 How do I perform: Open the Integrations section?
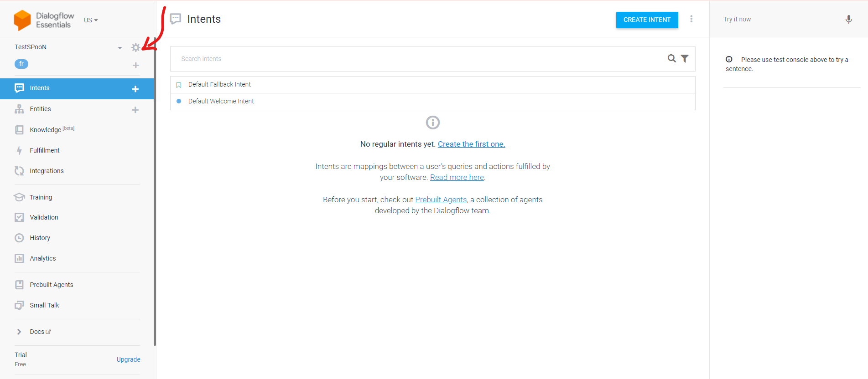click(47, 171)
